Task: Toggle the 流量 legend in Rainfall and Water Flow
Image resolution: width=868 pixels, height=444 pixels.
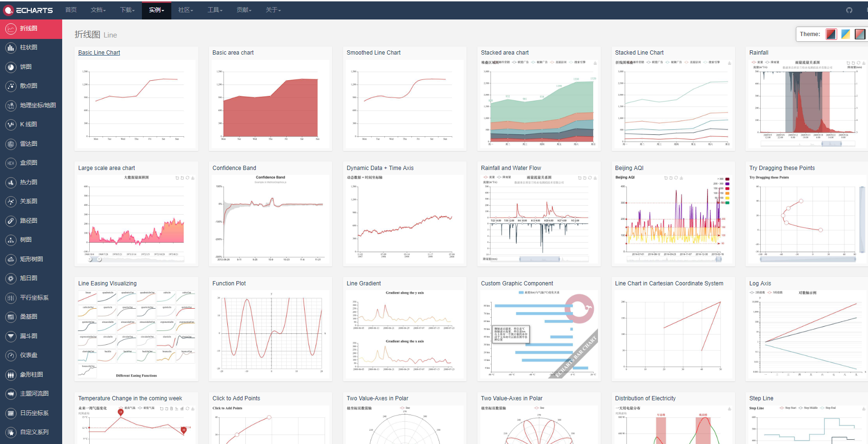Action: point(492,177)
